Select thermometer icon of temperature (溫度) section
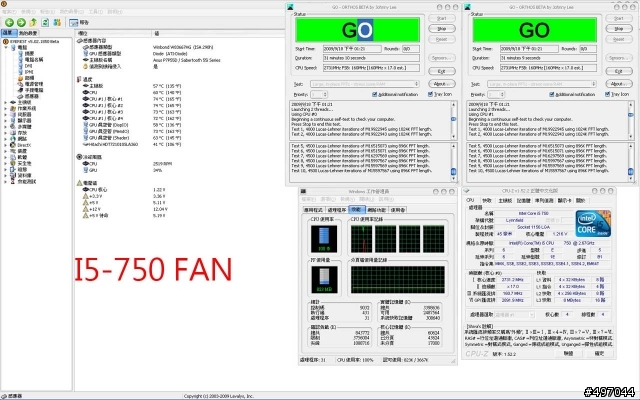The height and width of the screenshot is (400, 640). (79, 79)
